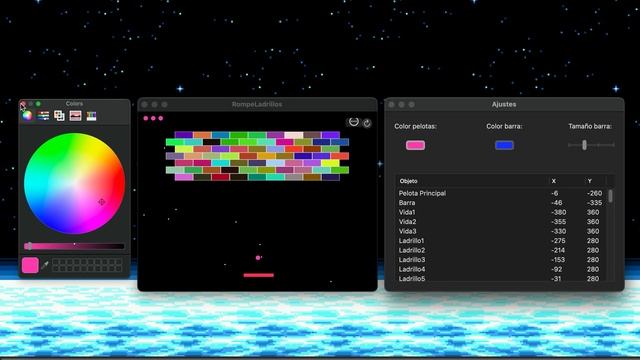Select the Vida1 row
This screenshot has height=360, width=640.
point(502,212)
